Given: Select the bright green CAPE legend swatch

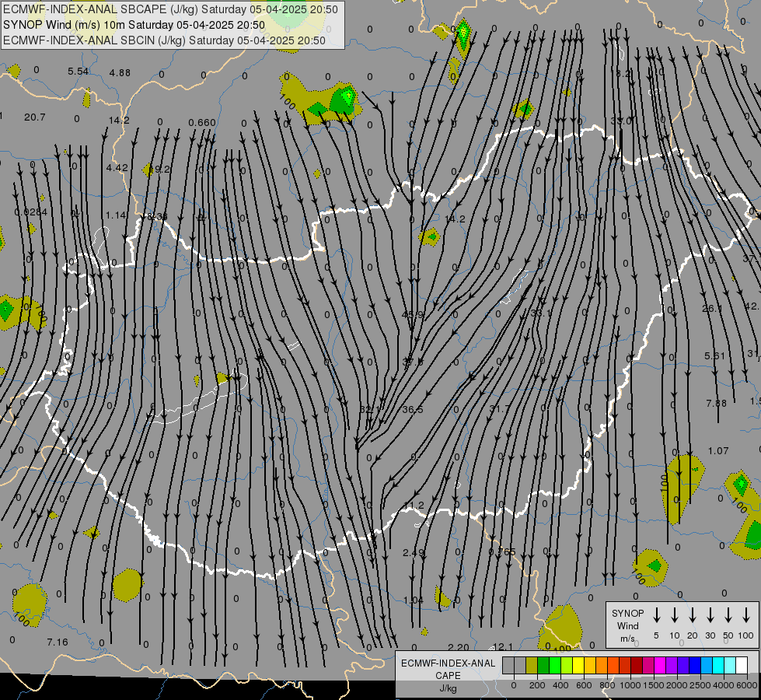Looking at the screenshot, I should click(x=555, y=665).
